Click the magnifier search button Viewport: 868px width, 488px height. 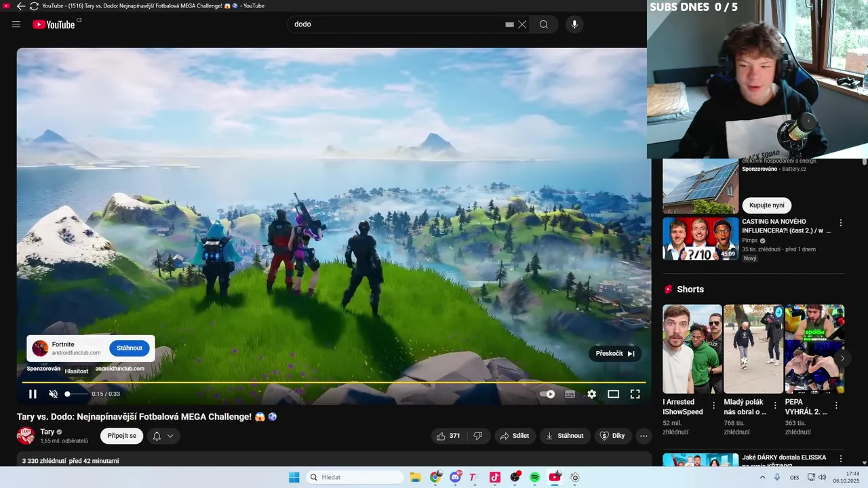544,24
